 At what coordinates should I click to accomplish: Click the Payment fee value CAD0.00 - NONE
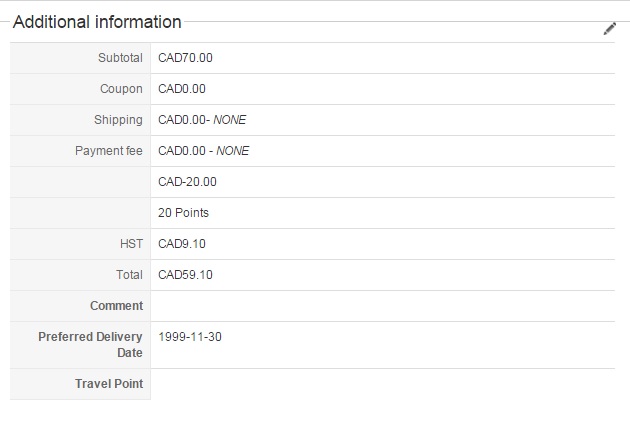point(203,151)
